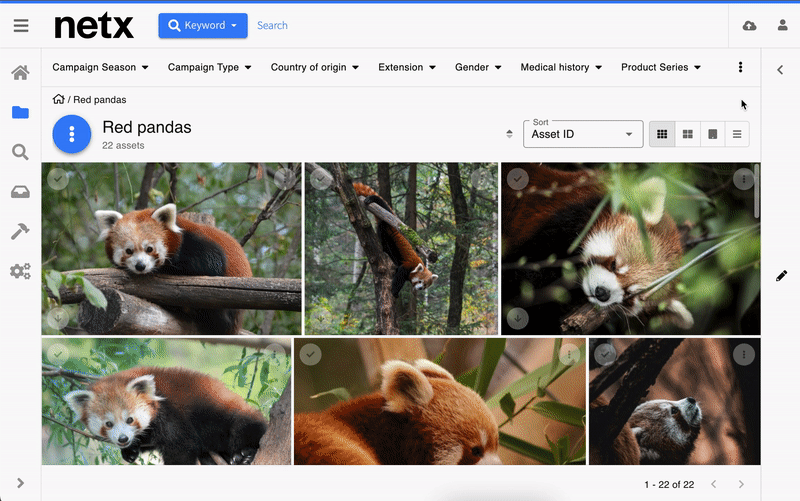Open the Sort Asset ID dropdown
This screenshot has height=501, width=800.
[x=583, y=134]
